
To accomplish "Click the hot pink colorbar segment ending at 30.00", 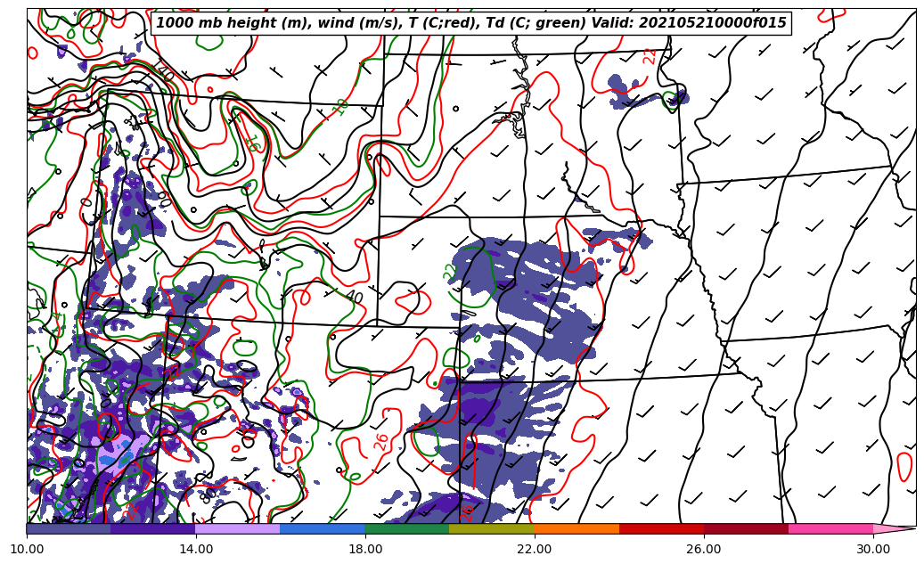I will (831, 528).
